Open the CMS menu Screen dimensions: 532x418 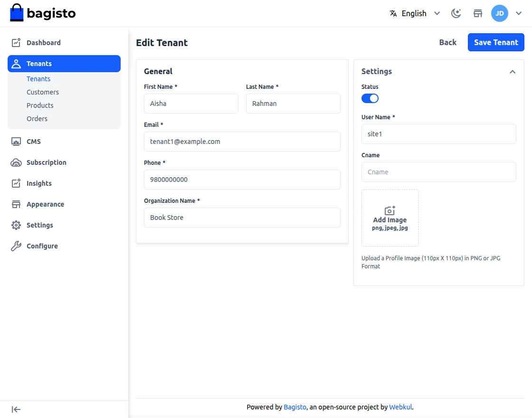(x=64, y=142)
